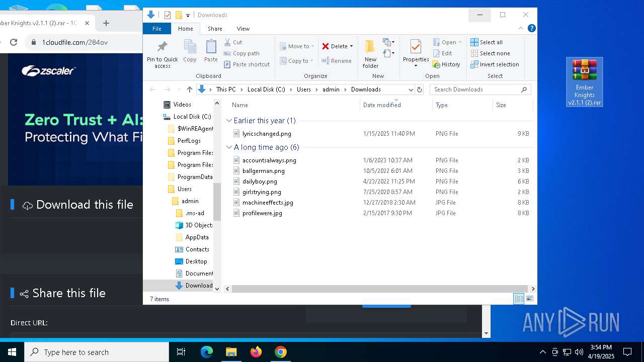Collapse the A long time ago group
Viewport: 644px width, 362px height.
click(x=229, y=147)
